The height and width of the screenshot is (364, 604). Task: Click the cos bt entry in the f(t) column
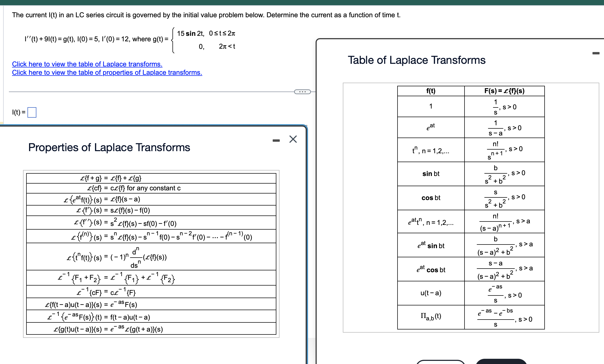[431, 198]
